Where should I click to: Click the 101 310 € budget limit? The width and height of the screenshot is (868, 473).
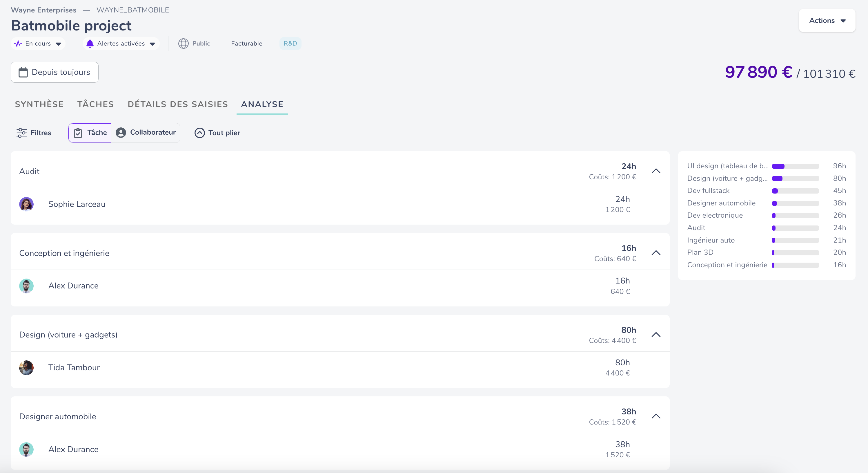point(829,74)
